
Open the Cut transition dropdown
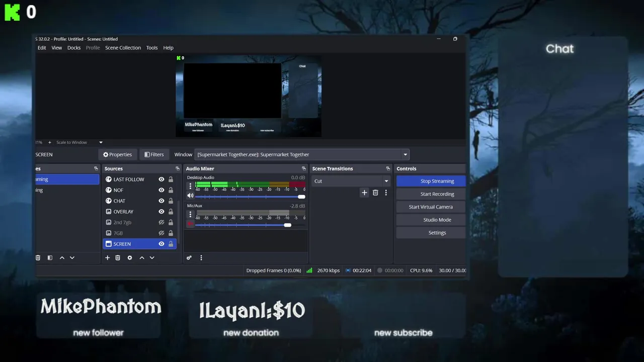coord(351,181)
